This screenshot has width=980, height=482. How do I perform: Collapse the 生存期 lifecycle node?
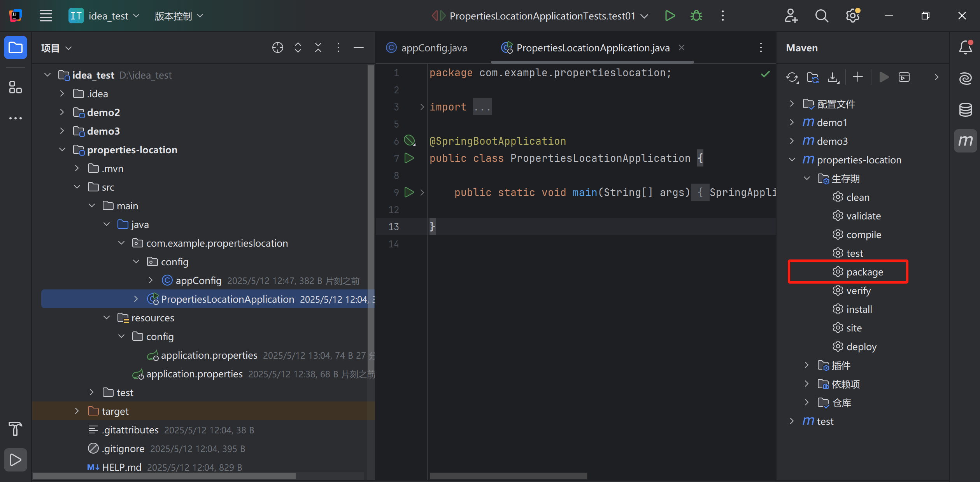coord(807,179)
